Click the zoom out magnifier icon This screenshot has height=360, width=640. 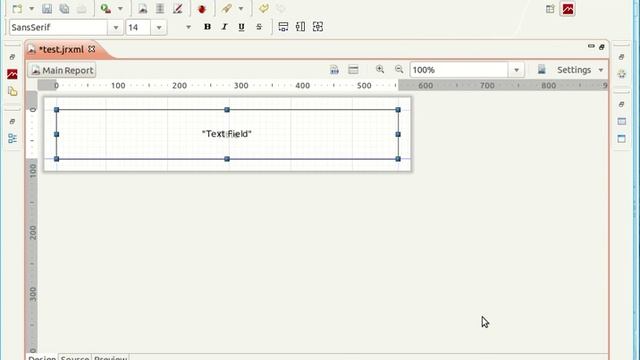(x=399, y=69)
